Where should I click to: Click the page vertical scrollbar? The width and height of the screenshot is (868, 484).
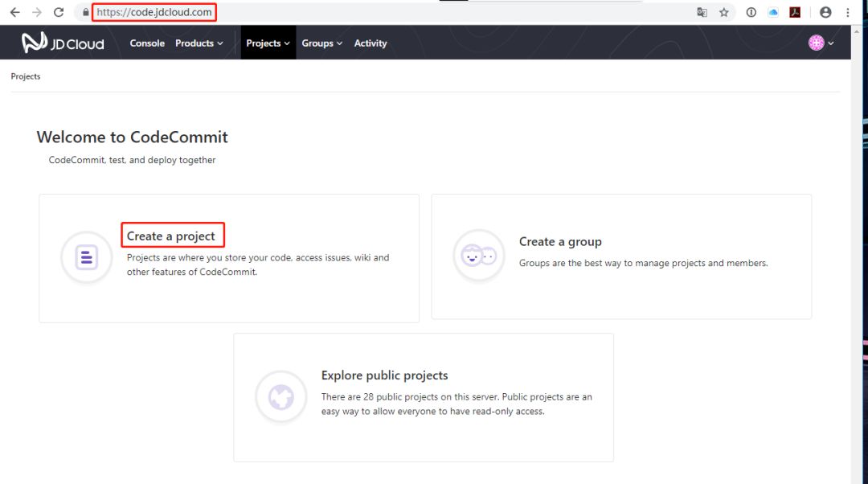pos(857,255)
